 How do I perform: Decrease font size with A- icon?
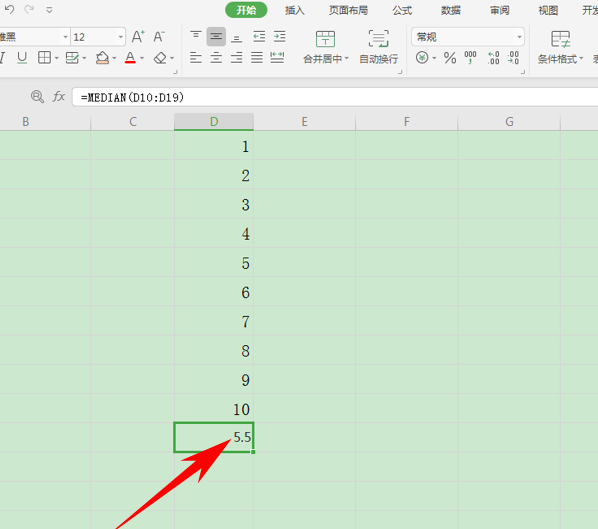159,37
